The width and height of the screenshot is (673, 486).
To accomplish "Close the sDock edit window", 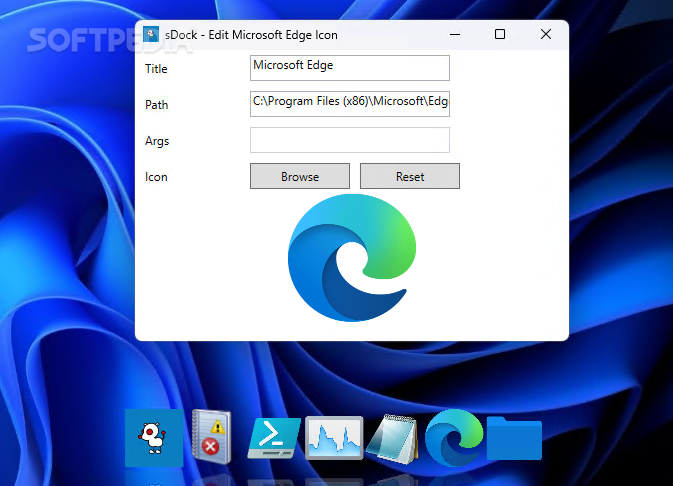I will click(546, 34).
